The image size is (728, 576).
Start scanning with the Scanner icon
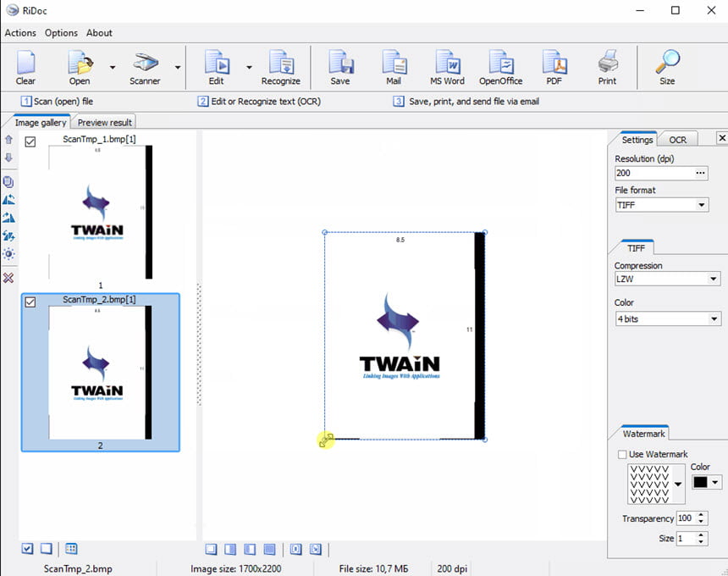click(145, 68)
